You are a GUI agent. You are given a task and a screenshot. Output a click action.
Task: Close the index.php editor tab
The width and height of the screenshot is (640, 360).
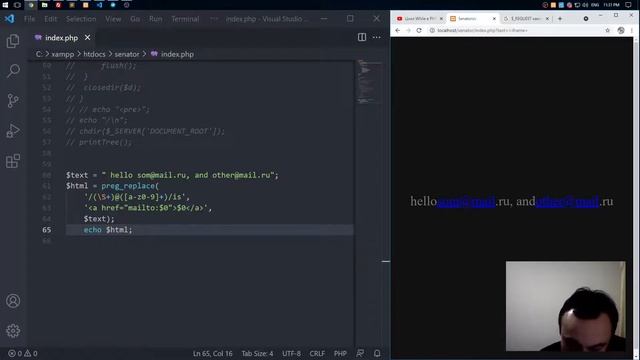(x=87, y=38)
